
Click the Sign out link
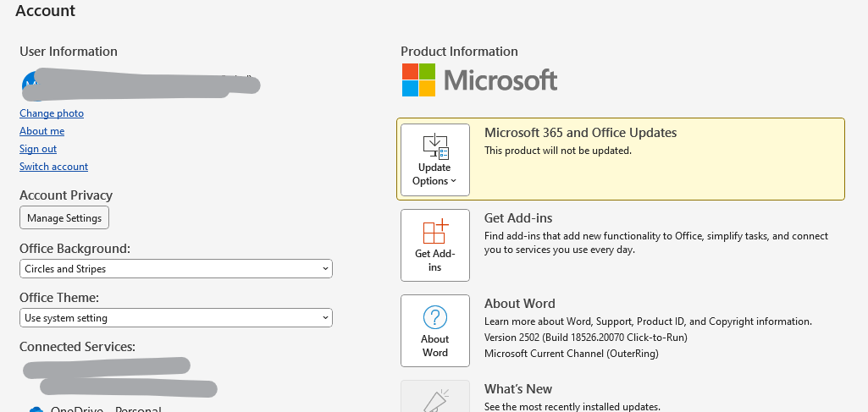point(37,149)
